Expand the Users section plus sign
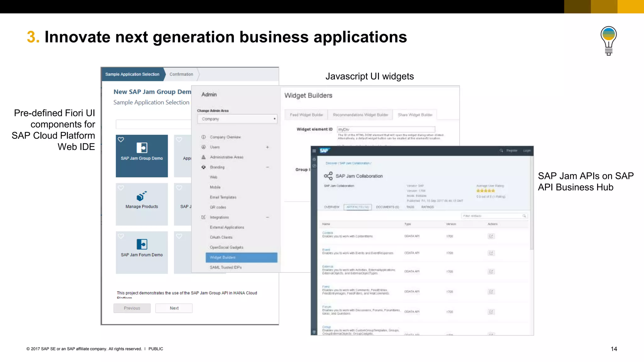 (x=267, y=147)
